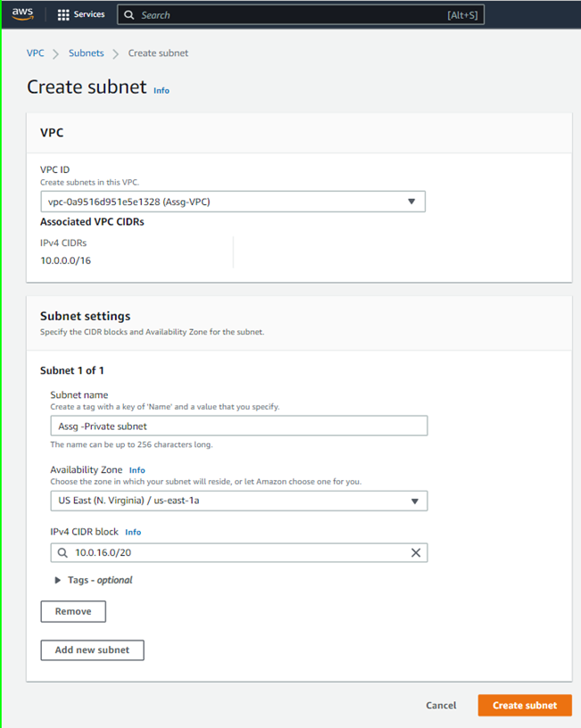581x728 pixels.
Task: Click Cancel to discard the subnet
Action: tap(441, 705)
